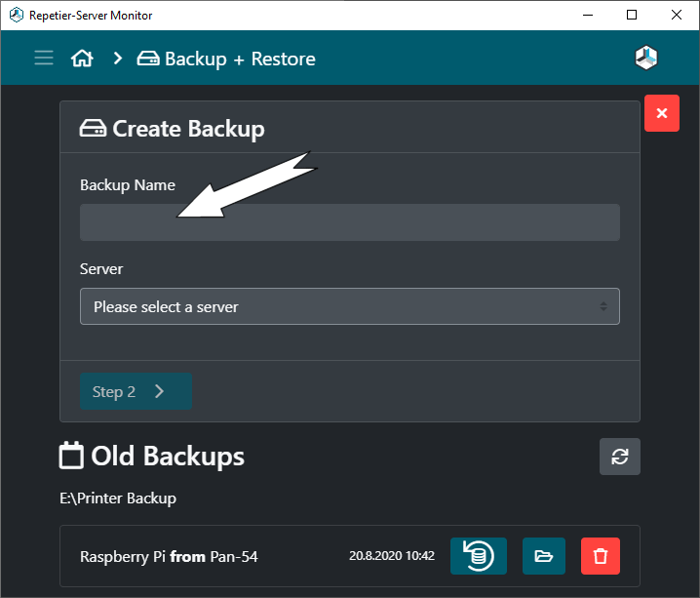
Task: Click the Create Backup heading
Action: pyautogui.click(x=172, y=129)
